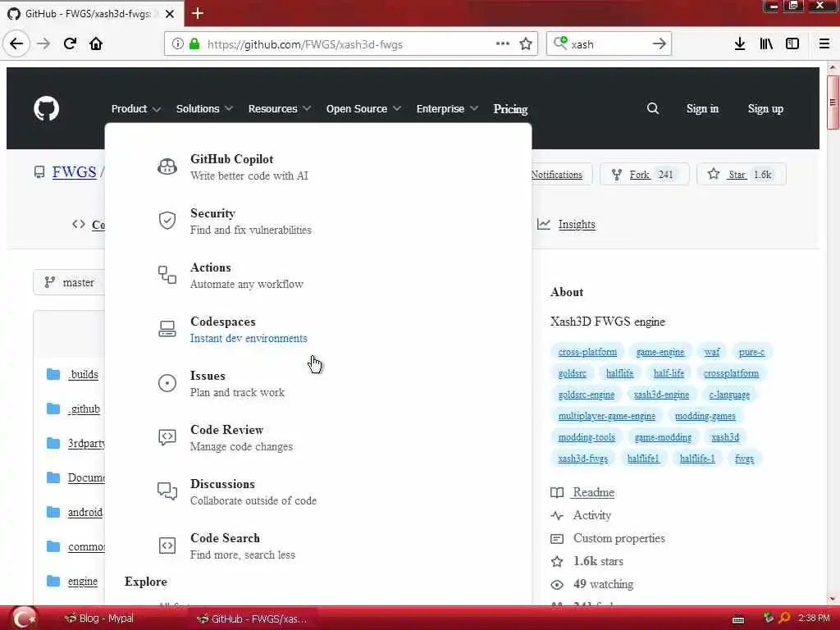The height and width of the screenshot is (630, 840).
Task: Expand the Solutions dropdown menu
Action: pyautogui.click(x=204, y=109)
